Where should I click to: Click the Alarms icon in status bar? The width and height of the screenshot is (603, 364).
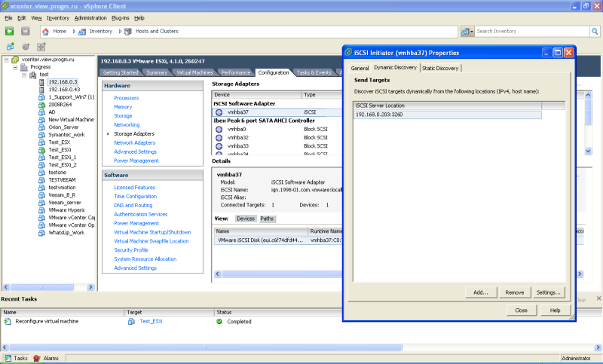(x=37, y=358)
